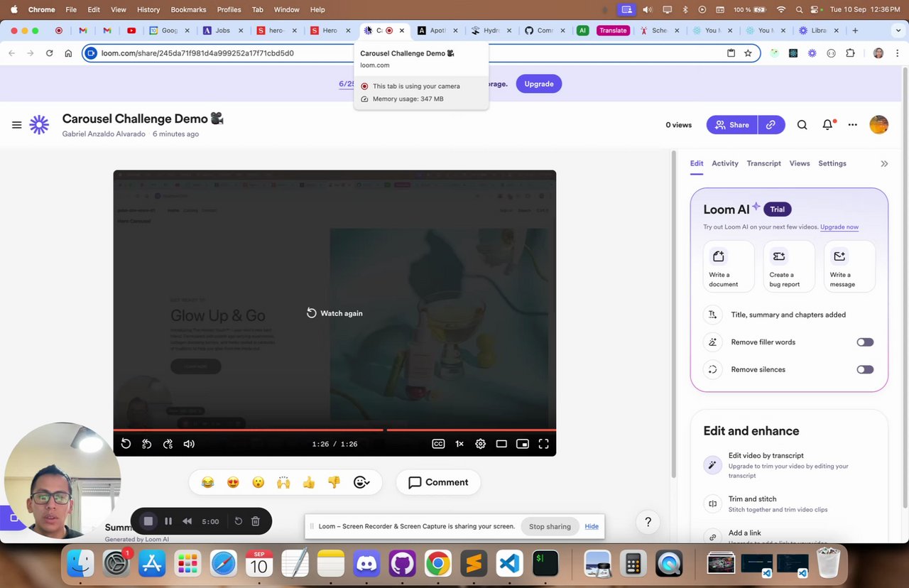The width and height of the screenshot is (909, 588).
Task: Skip back 5 seconds in the player
Action: pos(147,444)
